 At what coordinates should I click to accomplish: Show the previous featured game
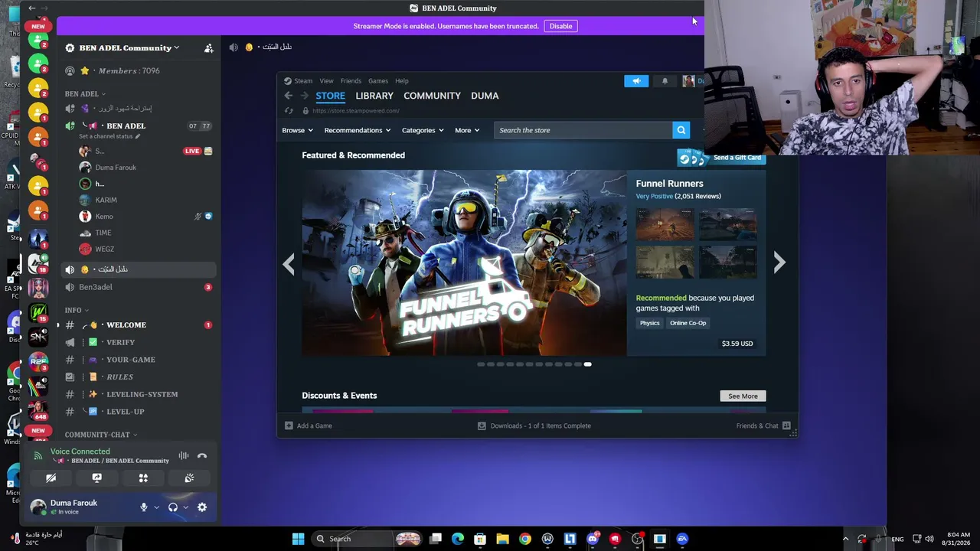288,263
